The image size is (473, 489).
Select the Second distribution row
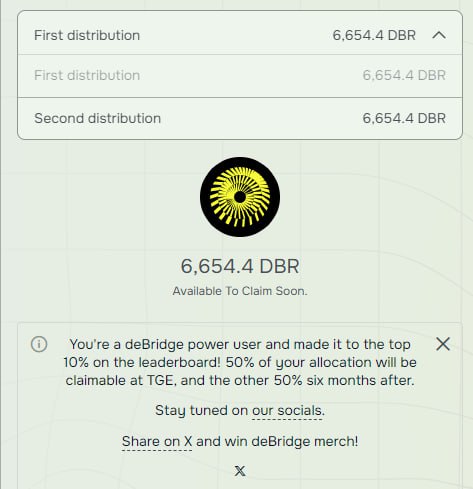(x=240, y=118)
